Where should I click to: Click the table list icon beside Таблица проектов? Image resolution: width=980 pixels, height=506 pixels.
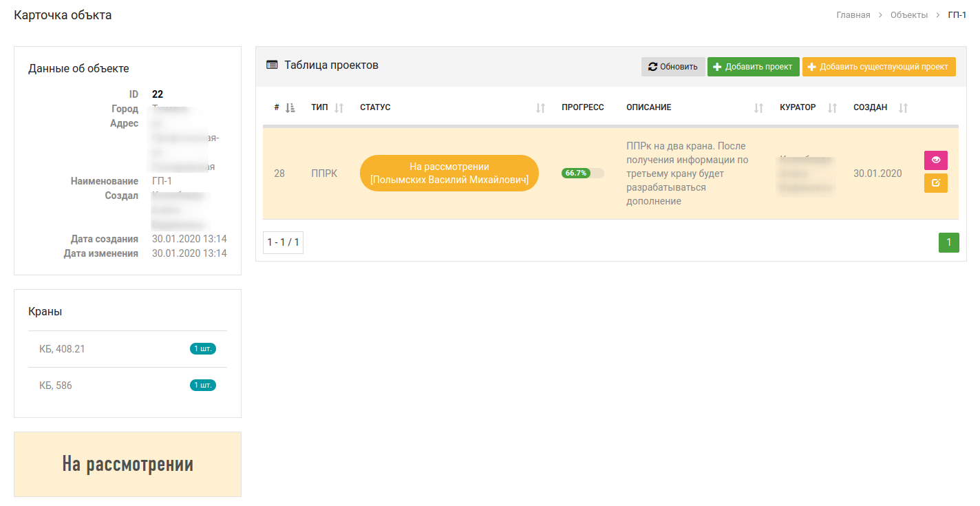point(272,65)
